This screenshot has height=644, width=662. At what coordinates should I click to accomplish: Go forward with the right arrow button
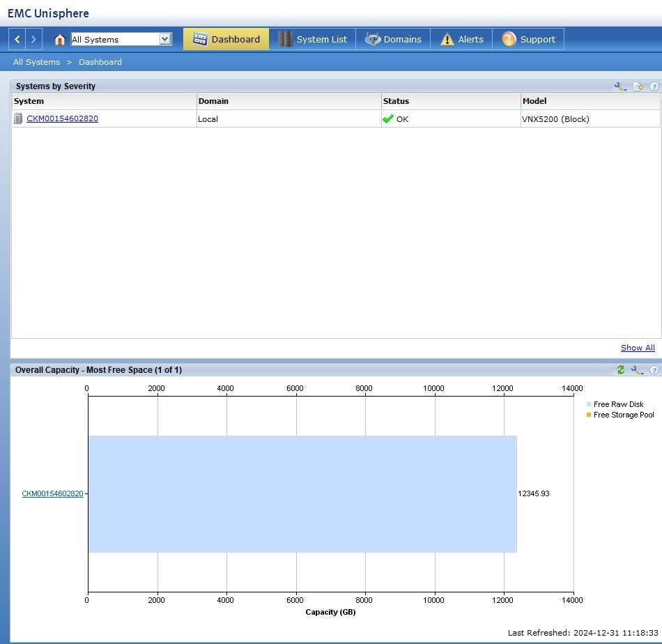(x=33, y=39)
